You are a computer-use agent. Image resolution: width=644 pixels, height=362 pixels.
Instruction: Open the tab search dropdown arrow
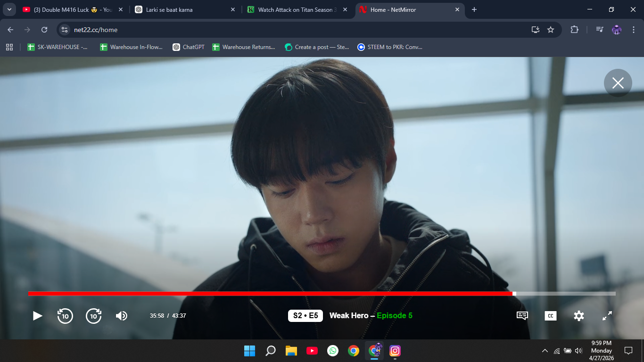click(9, 9)
